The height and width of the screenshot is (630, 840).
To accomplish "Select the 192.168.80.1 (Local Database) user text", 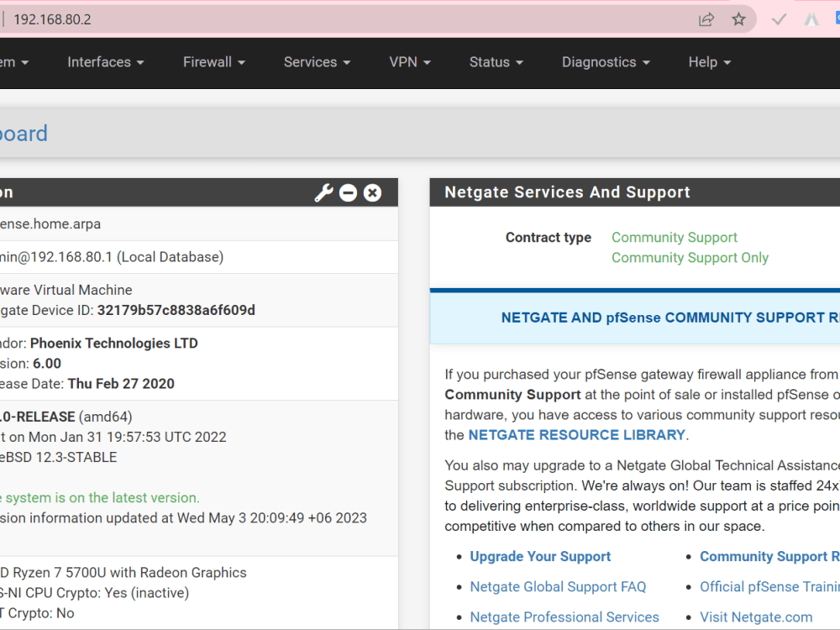I will coord(112,257).
